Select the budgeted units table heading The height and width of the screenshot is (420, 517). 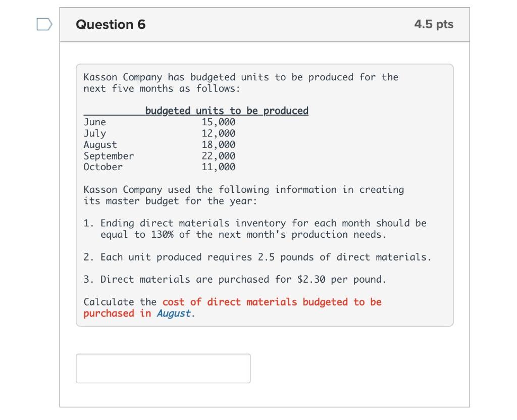(x=226, y=110)
